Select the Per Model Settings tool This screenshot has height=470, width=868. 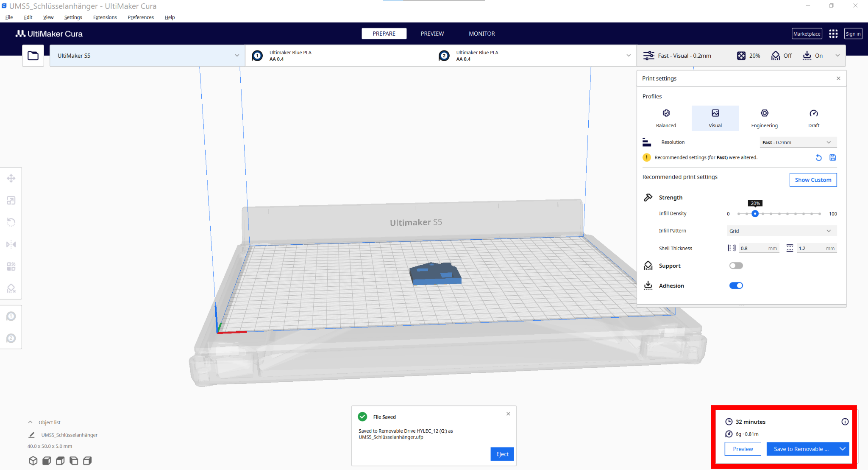click(x=11, y=266)
